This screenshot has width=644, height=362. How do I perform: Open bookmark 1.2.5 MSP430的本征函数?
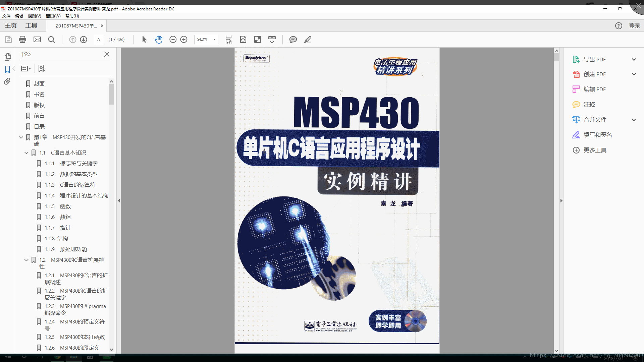74,337
